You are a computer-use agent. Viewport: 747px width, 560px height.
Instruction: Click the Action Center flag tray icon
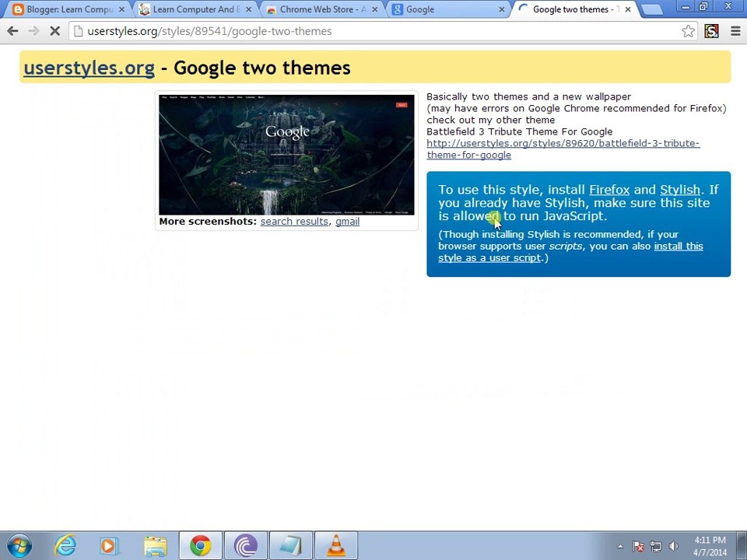coord(638,546)
